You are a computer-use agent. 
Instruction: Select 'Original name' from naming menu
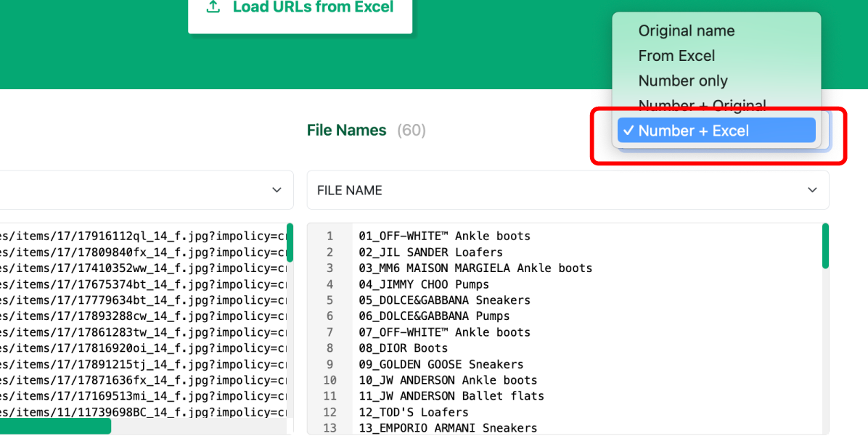tap(686, 30)
